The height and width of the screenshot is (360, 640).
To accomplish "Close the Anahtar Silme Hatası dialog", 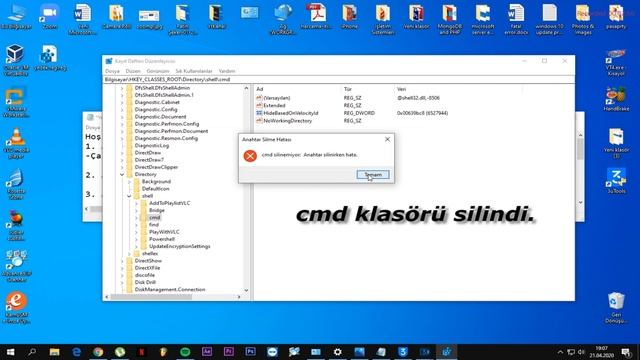I will (387, 139).
